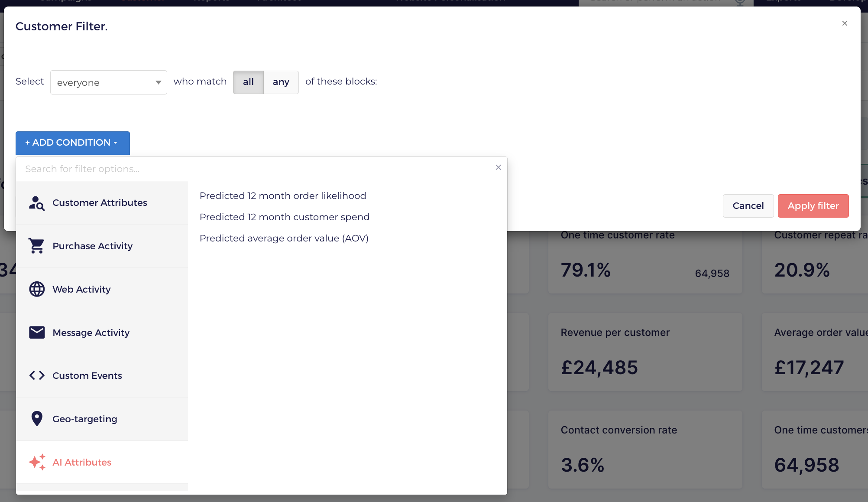The width and height of the screenshot is (868, 502).
Task: Switch to Web Activity category
Action: click(102, 289)
